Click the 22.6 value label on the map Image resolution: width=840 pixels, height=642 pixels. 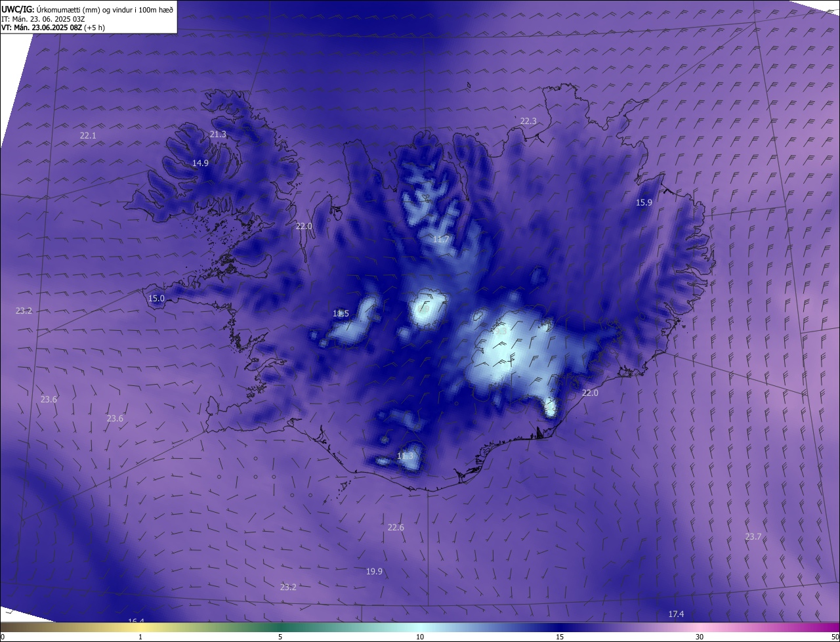(x=396, y=527)
